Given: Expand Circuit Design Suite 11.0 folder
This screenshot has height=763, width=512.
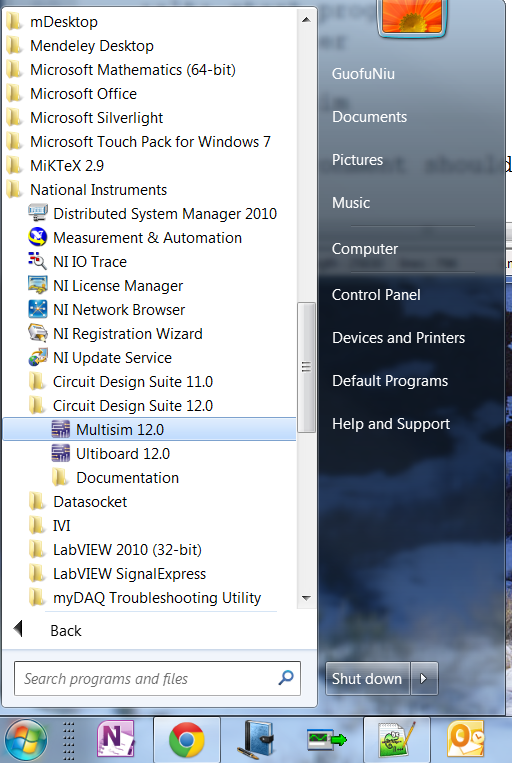Looking at the screenshot, I should coord(121,382).
